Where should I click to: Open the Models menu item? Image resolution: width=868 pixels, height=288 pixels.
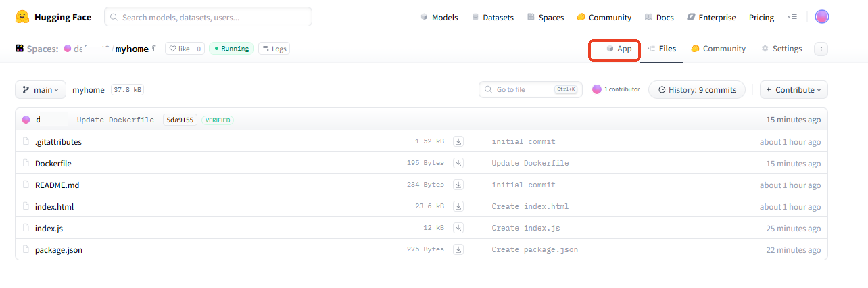pyautogui.click(x=439, y=18)
